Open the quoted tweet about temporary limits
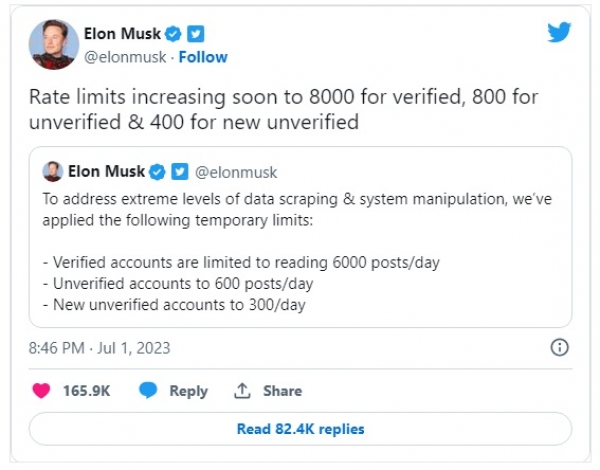The height and width of the screenshot is (470, 600). [x=300, y=237]
